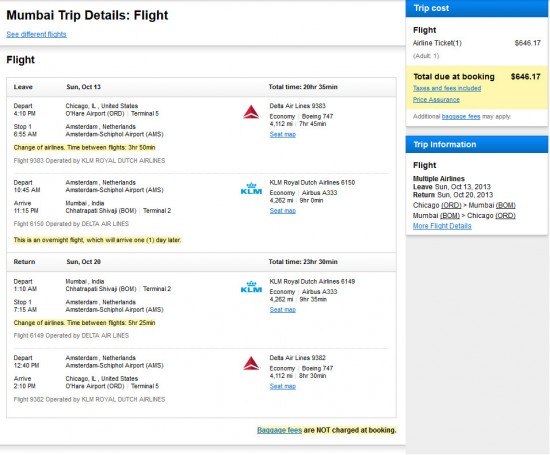Select the Trip Information panel header
This screenshot has height=455, width=550.
click(x=477, y=145)
